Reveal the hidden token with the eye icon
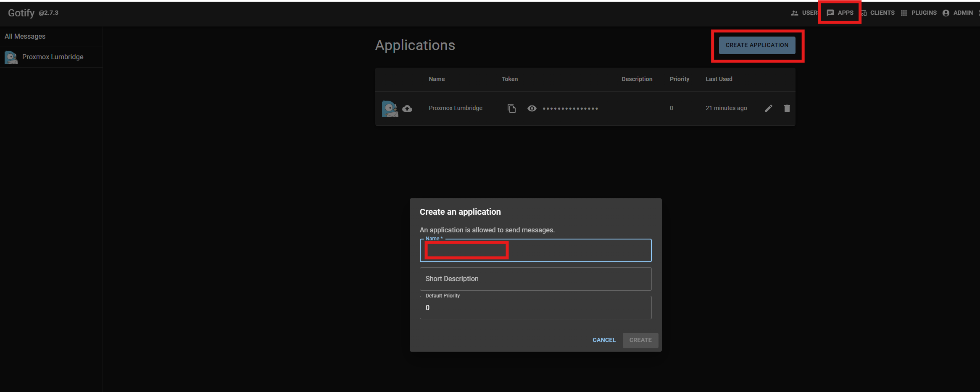 coord(532,108)
